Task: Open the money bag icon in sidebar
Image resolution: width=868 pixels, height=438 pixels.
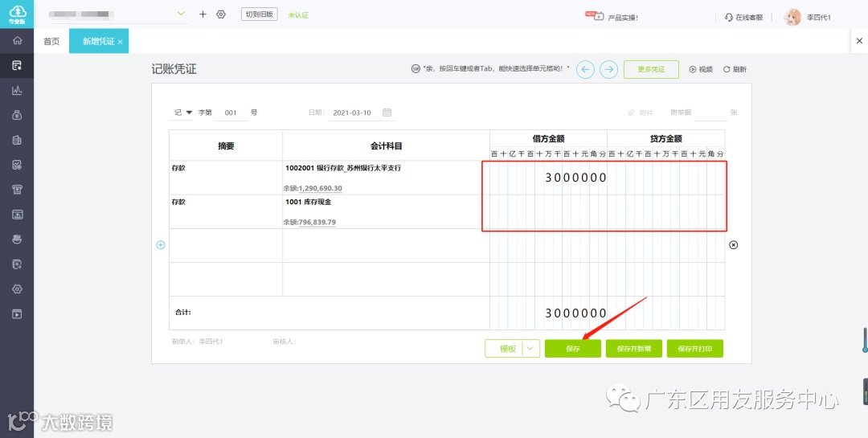Action: pyautogui.click(x=17, y=115)
